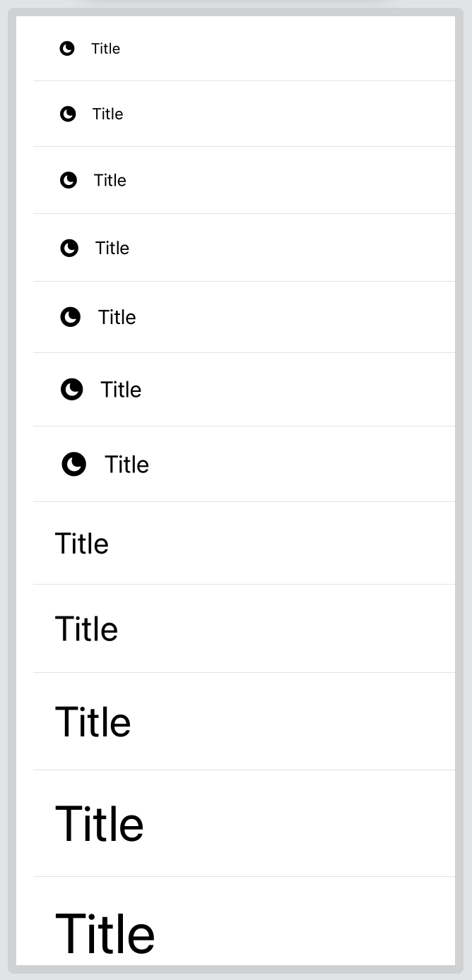Select the moon icon in the sixth row
This screenshot has height=980, width=472.
coord(71,389)
